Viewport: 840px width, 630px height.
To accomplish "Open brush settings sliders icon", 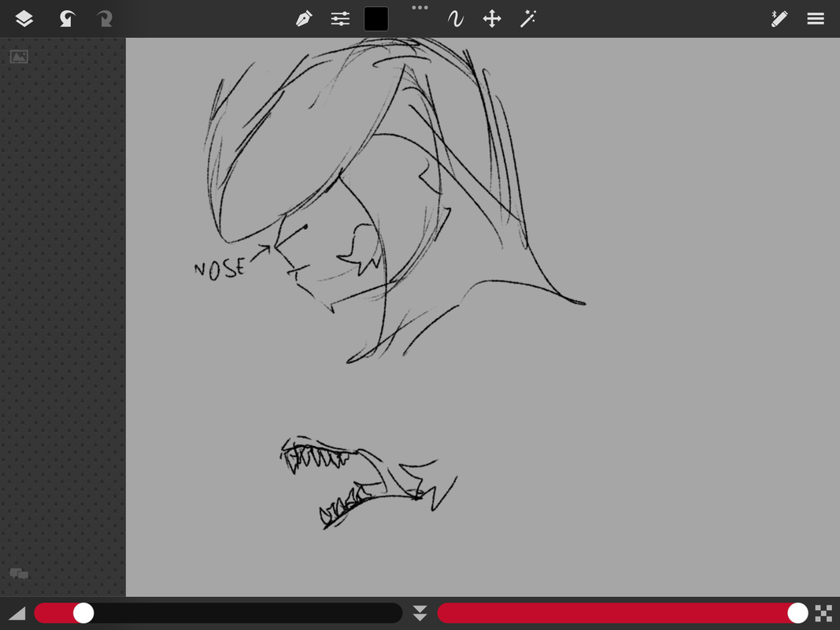I will (340, 19).
